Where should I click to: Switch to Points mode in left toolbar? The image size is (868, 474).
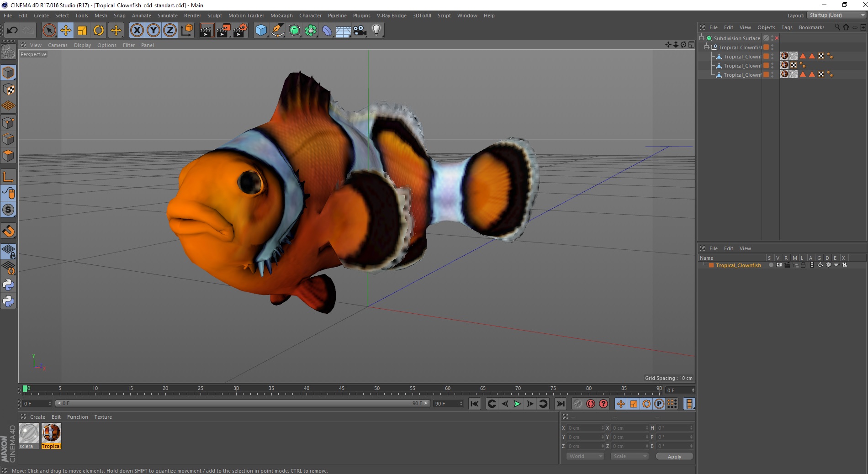(8, 123)
